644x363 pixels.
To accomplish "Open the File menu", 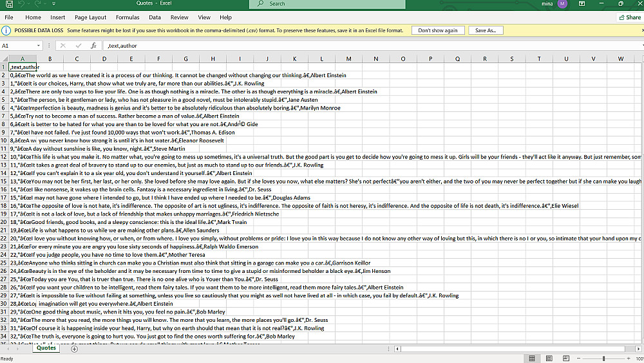I will 9,17.
